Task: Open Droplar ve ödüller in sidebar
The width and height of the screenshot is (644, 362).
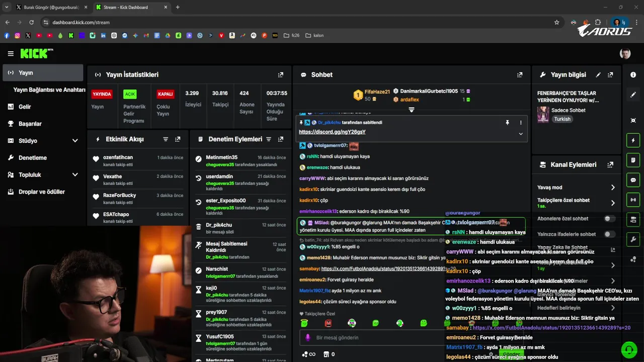Action: coord(43,192)
